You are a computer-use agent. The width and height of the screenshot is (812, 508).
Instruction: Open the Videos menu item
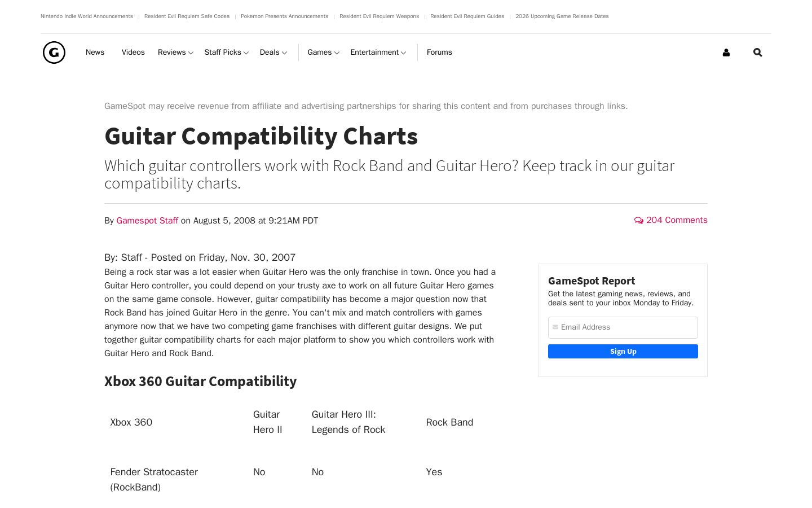tap(133, 52)
